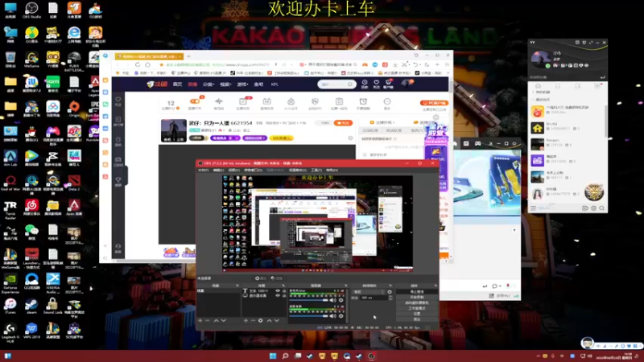Click the streamer avatar thumbnail in Douyu room header
The height and width of the screenshot is (362, 644).
[173, 130]
